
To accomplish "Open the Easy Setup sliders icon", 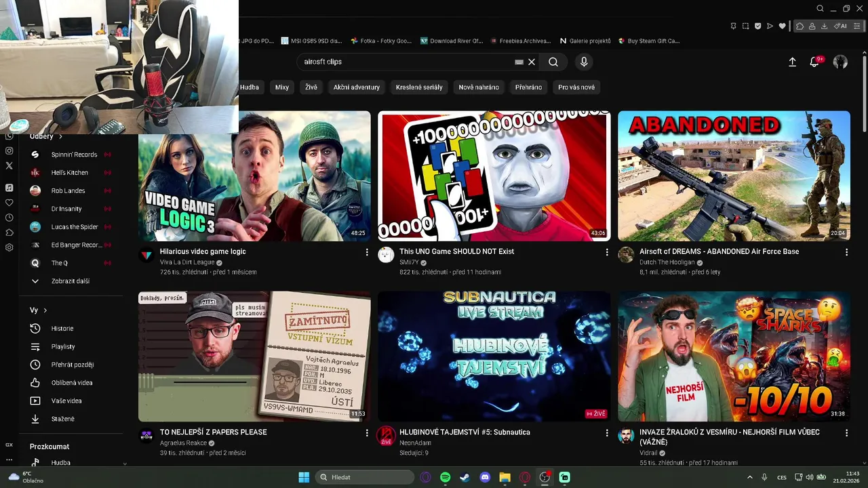I will (x=858, y=26).
